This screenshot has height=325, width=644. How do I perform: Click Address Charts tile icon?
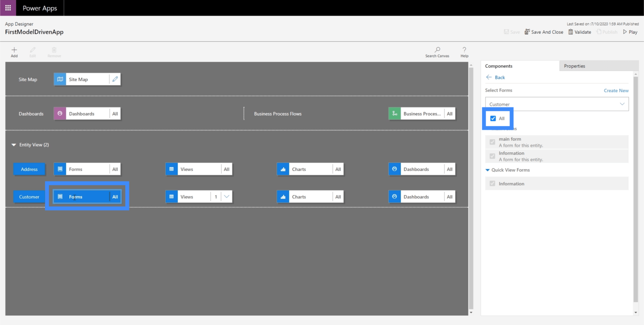coord(283,169)
